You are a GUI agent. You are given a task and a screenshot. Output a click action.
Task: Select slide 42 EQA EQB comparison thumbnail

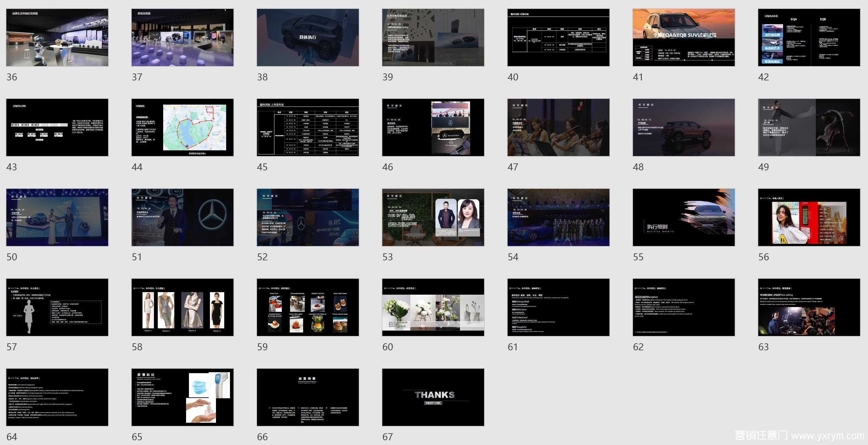tap(809, 38)
